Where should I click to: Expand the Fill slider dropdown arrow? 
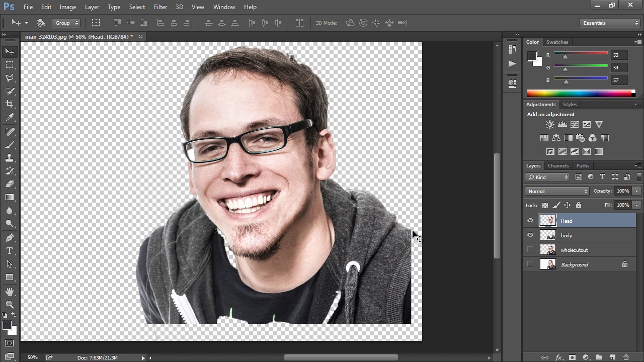coord(636,205)
